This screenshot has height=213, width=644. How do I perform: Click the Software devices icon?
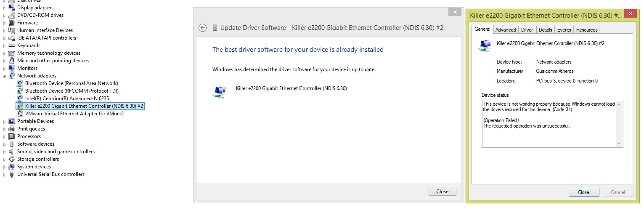pos(12,144)
